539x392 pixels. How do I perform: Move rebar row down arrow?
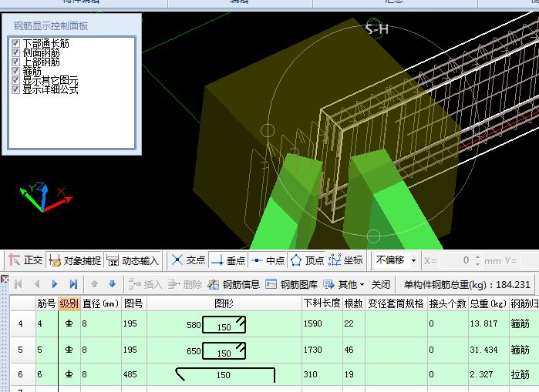[112, 284]
